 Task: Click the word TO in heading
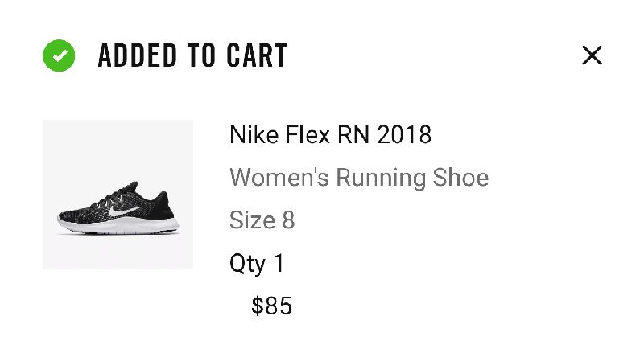click(x=200, y=55)
